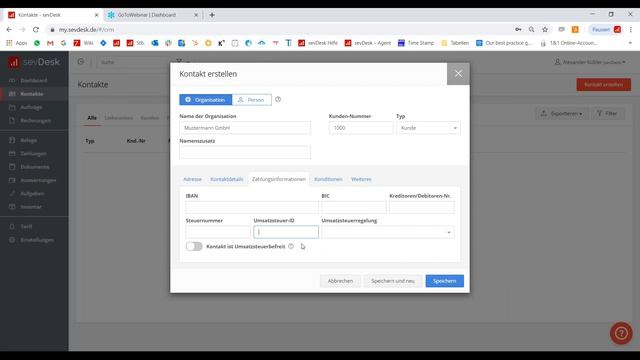Open Zahlungen in the sidebar
The height and width of the screenshot is (360, 640).
34,153
